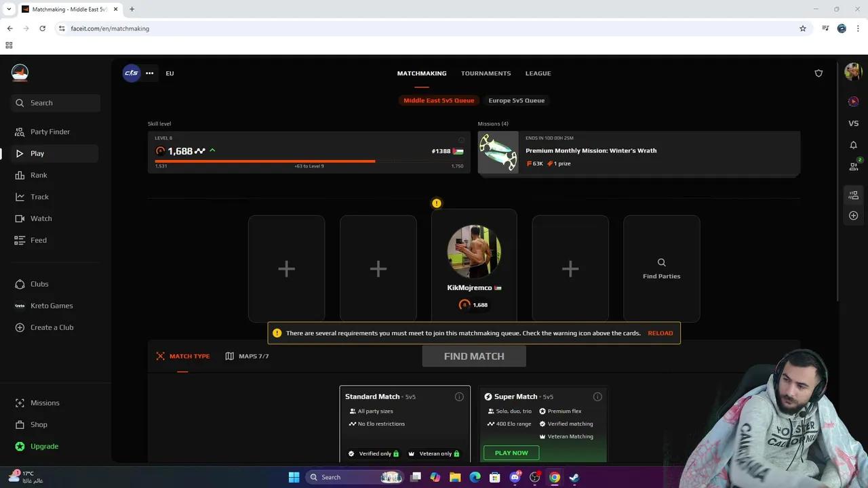Click the PLAY NOW button
This screenshot has height=488, width=868.
(511, 453)
